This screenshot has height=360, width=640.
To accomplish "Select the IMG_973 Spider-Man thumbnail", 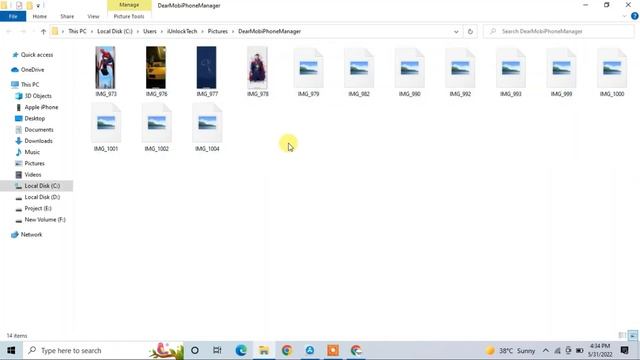I will (105, 67).
